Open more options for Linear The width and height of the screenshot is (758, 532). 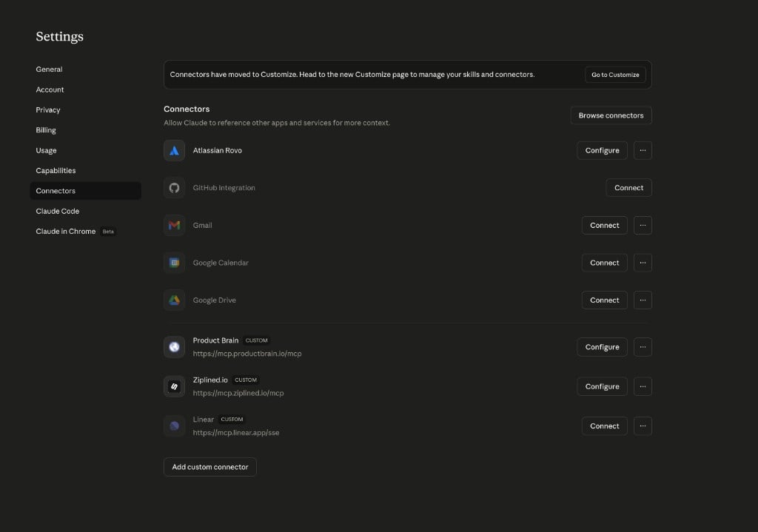643,425
